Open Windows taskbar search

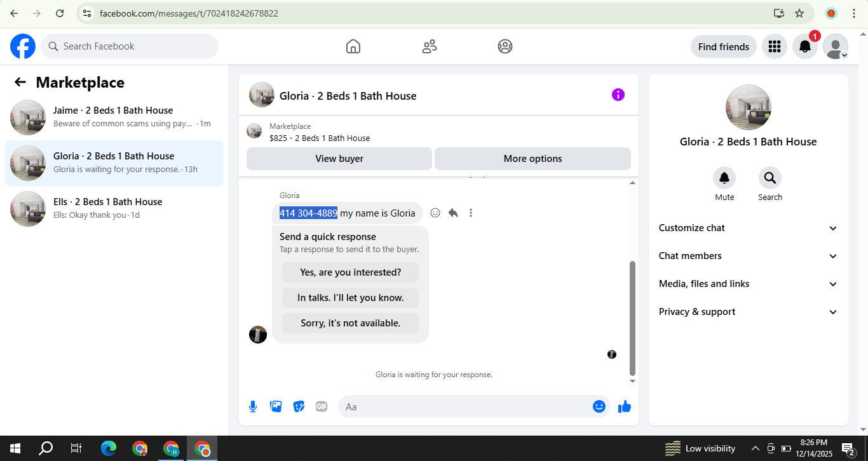tap(46, 448)
